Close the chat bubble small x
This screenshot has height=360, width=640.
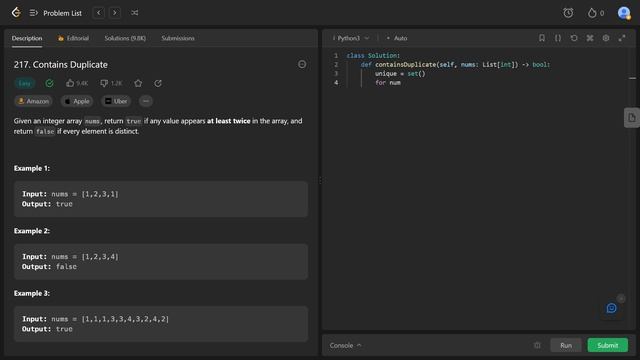point(621,299)
